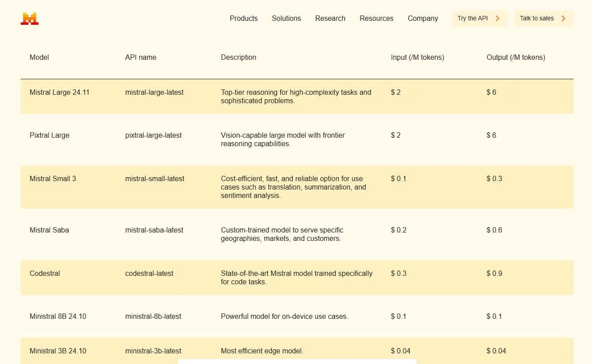592x364 pixels.
Task: Click the Model column header
Action: pyautogui.click(x=39, y=57)
